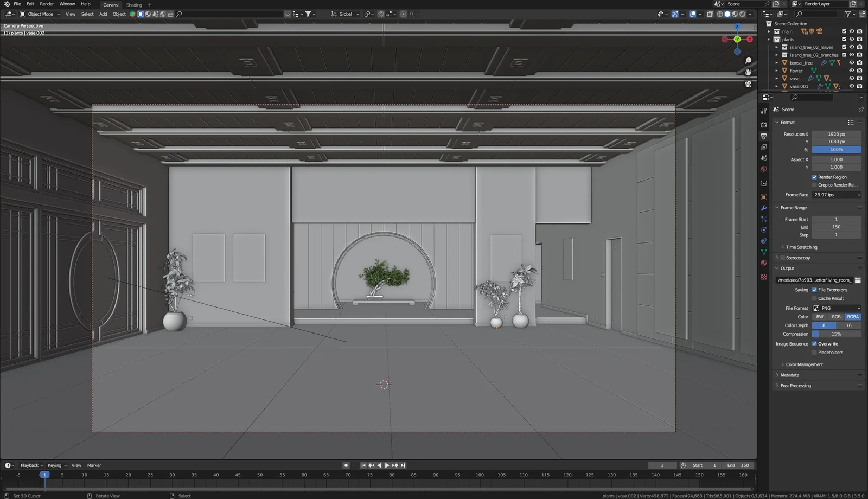Toggle X-Ray mode in the viewport header
The width and height of the screenshot is (868, 499).
point(710,14)
